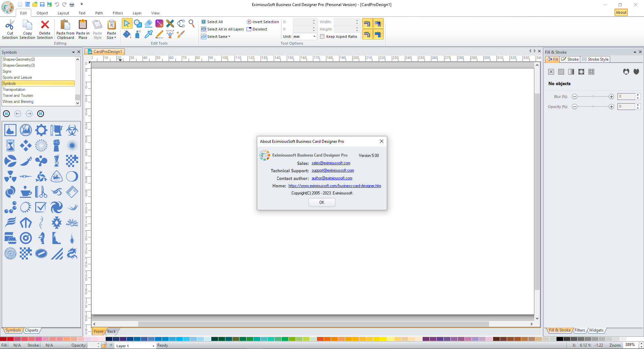Toggle the pattern fill option

(591, 72)
